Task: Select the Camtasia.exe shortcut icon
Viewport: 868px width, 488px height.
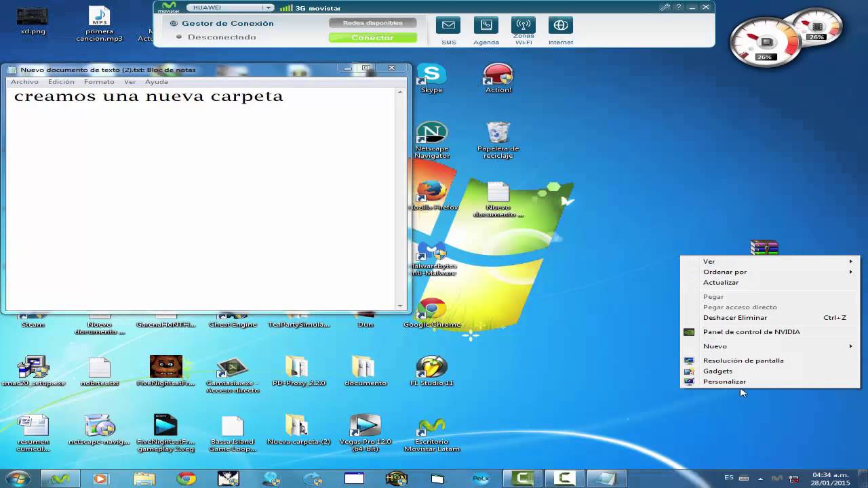Action: coord(232,375)
